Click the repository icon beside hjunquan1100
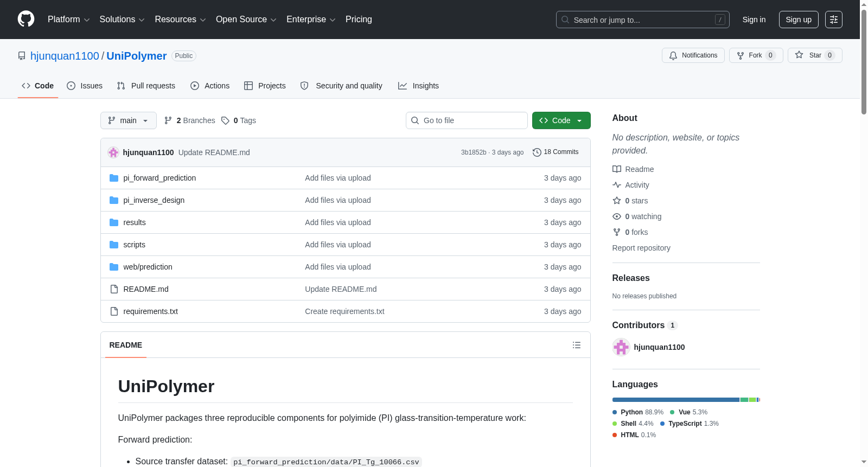The image size is (868, 467). (22, 56)
